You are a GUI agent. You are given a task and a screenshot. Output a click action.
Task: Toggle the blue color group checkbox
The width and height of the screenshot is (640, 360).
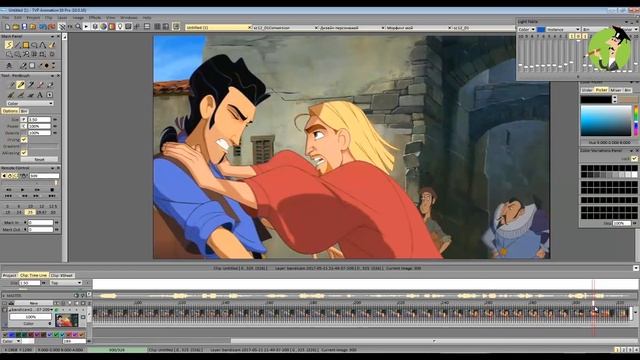point(12,335)
